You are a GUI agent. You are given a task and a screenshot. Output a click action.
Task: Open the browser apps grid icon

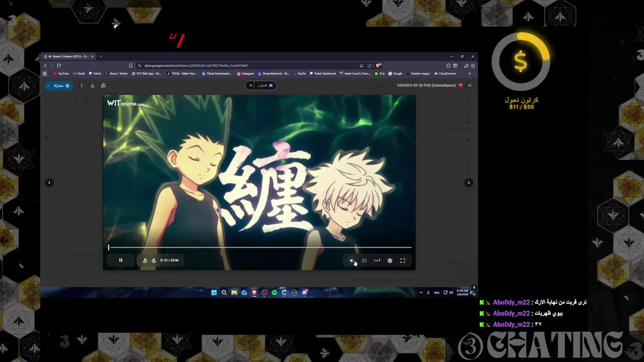pyautogui.click(x=45, y=73)
